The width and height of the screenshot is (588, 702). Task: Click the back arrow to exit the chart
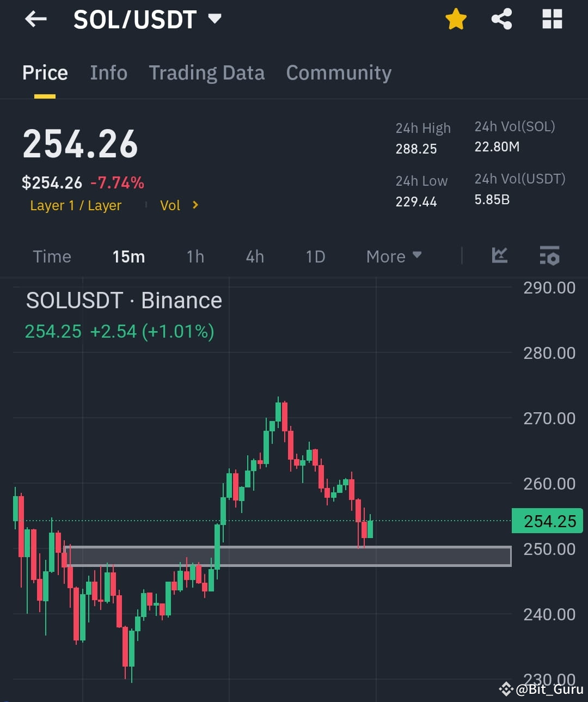35,19
